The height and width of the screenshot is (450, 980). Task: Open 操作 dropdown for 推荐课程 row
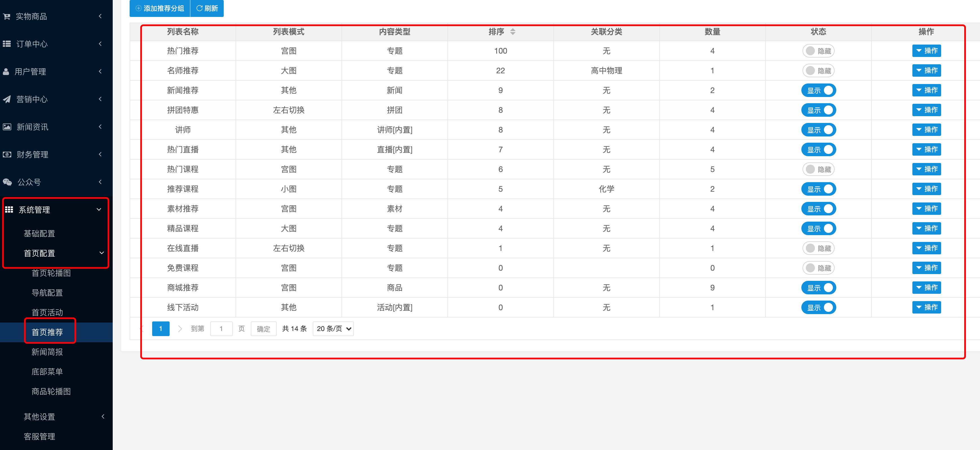(x=926, y=189)
